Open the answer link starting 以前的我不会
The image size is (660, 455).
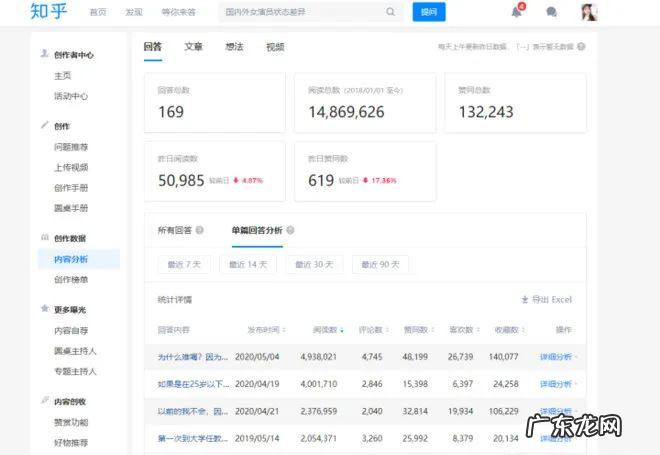click(193, 411)
